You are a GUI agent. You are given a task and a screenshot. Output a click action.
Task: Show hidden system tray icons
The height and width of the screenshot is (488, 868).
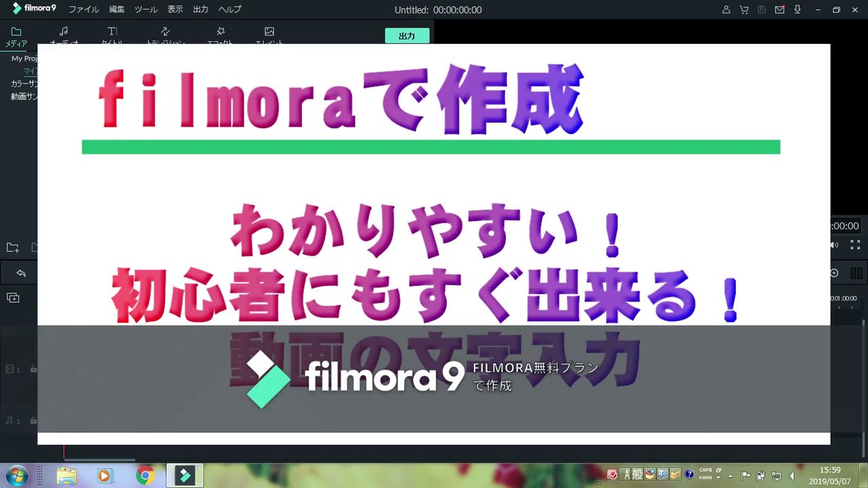pyautogui.click(x=730, y=476)
